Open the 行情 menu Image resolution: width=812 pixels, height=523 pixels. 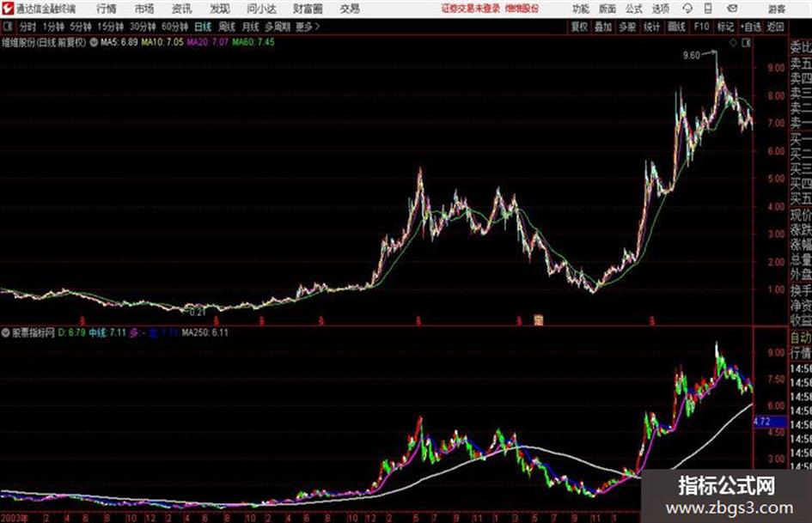(107, 9)
